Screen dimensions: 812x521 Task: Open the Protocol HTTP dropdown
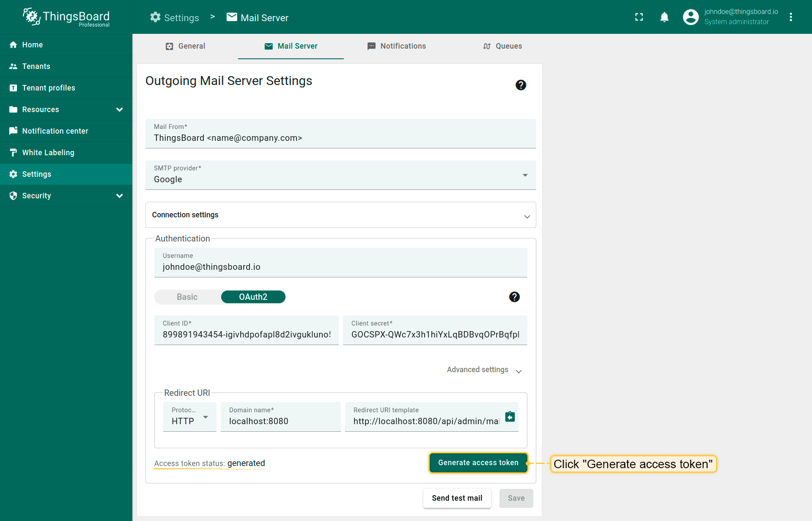[189, 417]
